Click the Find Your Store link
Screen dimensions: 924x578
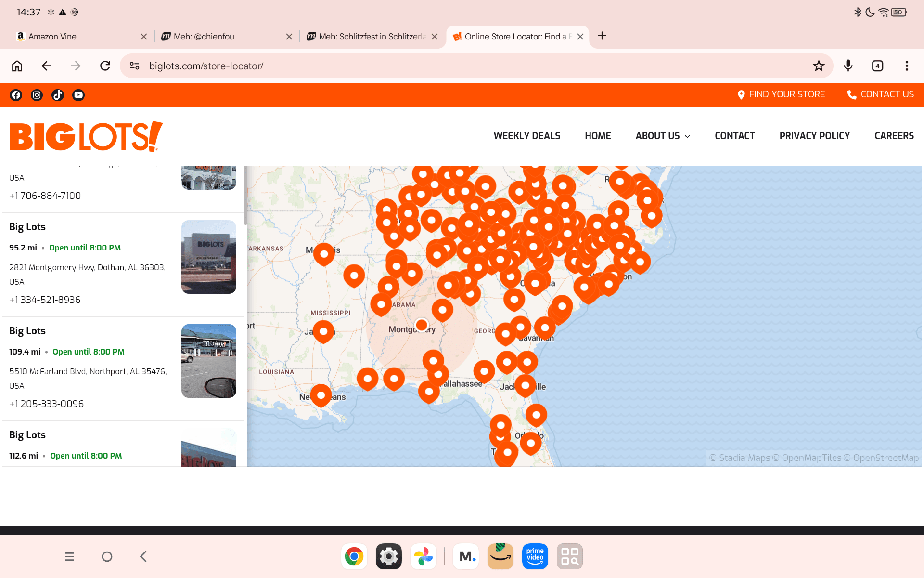[x=781, y=94]
